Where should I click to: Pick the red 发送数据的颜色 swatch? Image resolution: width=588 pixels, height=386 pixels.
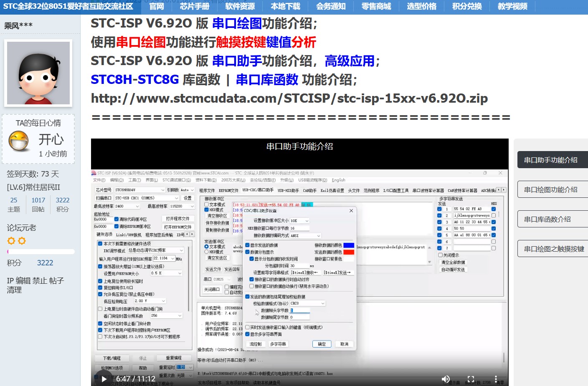click(349, 252)
